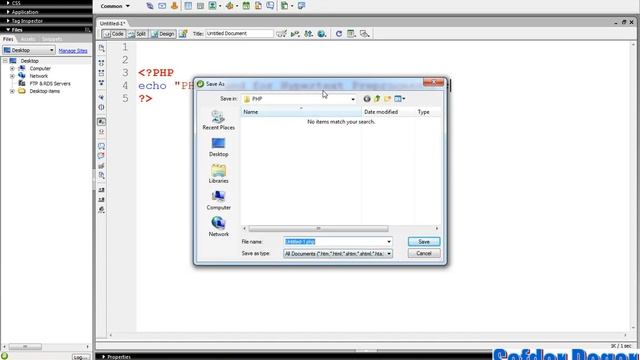Image resolution: width=640 pixels, height=360 pixels.
Task: Click the Save button
Action: (x=424, y=242)
